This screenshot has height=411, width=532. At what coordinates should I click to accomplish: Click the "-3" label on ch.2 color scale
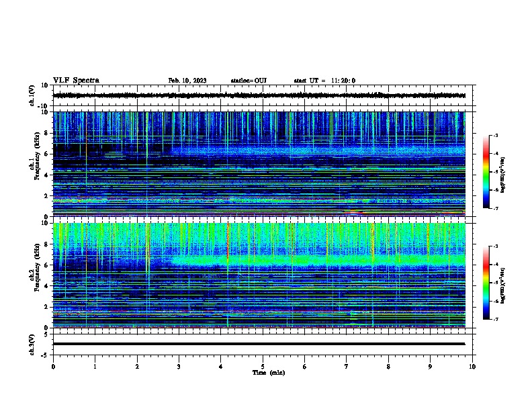[x=496, y=246]
